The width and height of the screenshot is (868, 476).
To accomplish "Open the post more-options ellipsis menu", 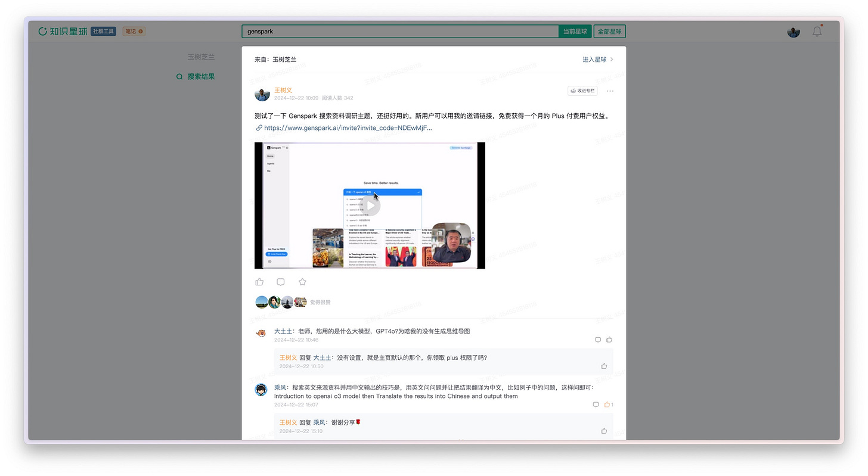I will click(x=610, y=91).
